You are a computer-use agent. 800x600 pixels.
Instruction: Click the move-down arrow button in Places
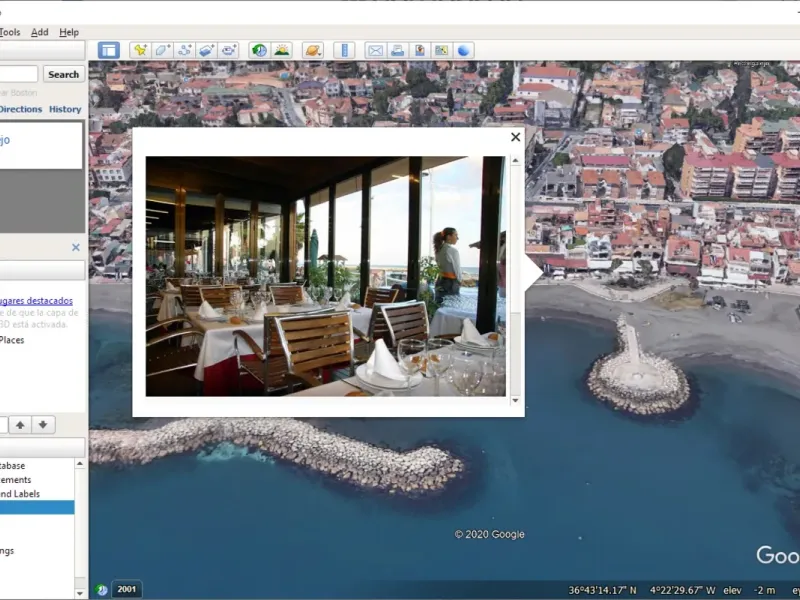coord(43,425)
